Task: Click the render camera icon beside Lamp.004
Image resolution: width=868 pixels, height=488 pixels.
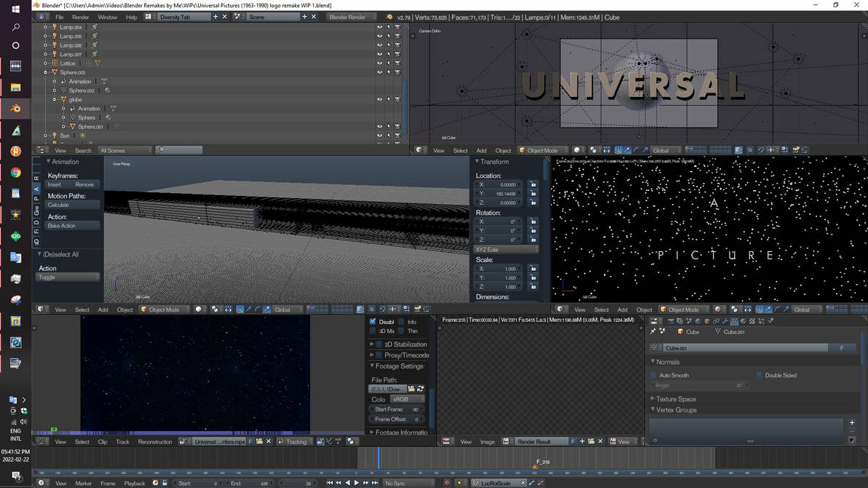Action: (398, 26)
